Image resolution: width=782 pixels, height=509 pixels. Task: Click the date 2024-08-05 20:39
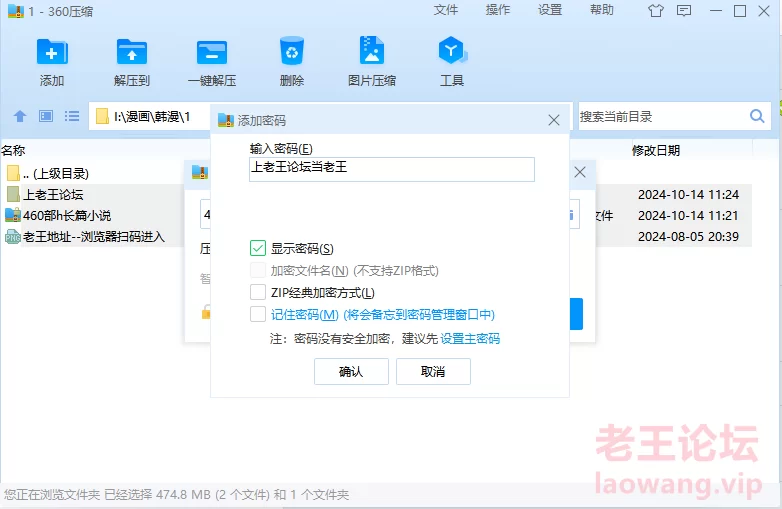(x=688, y=236)
